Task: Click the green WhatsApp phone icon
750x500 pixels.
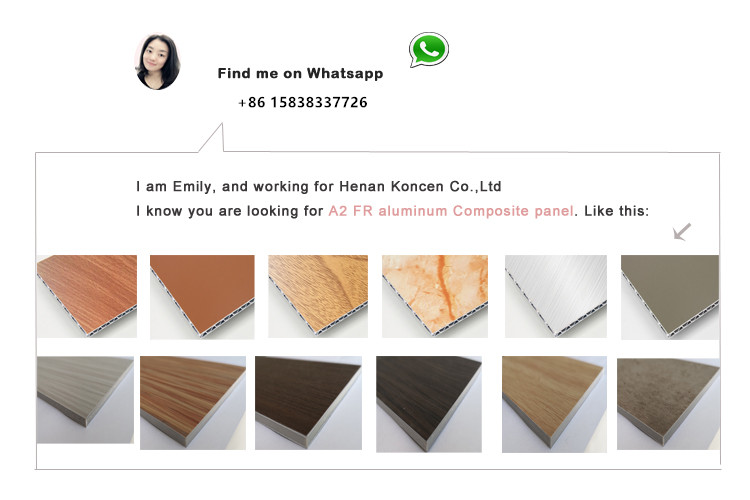Action: (x=429, y=50)
